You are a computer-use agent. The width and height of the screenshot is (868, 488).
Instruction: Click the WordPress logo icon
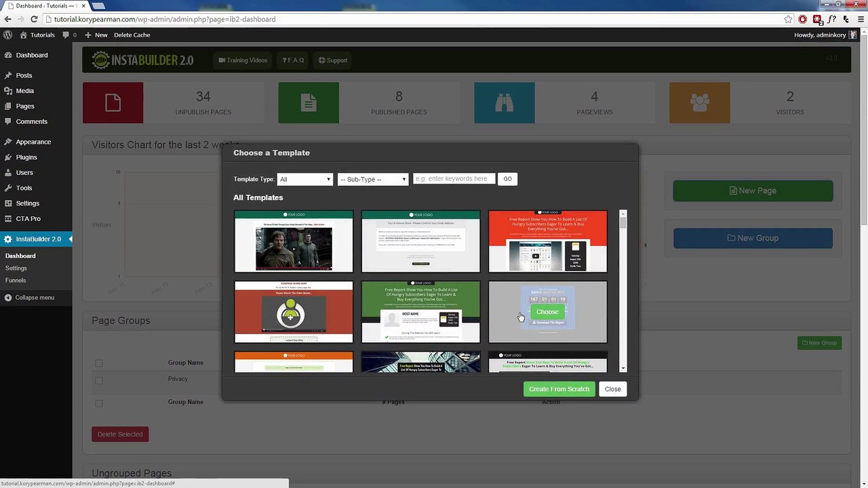pyautogui.click(x=7, y=35)
